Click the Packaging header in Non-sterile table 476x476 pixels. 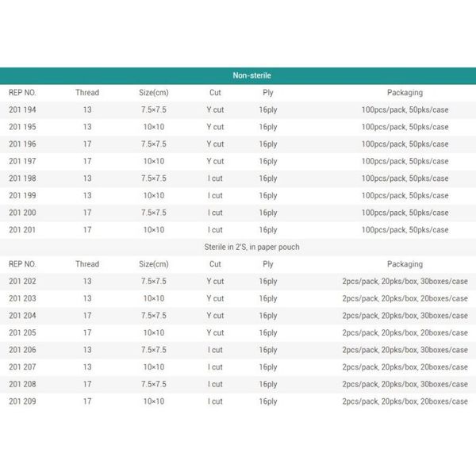point(405,93)
